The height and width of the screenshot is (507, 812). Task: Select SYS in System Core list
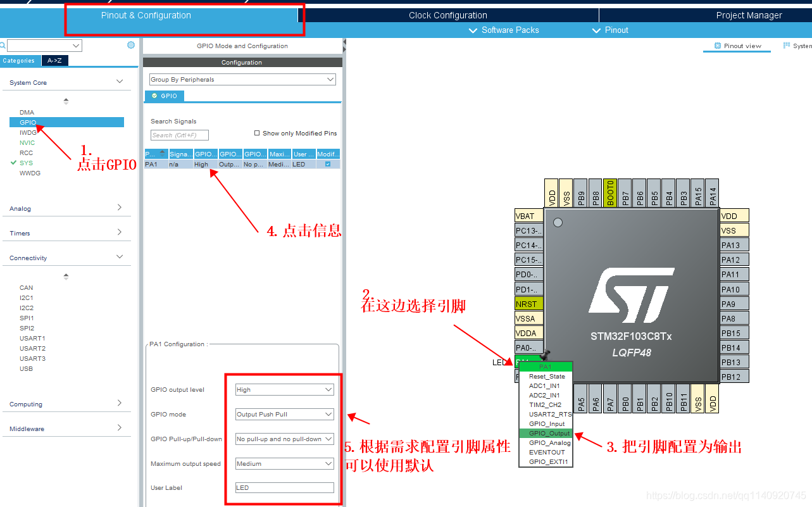26,163
